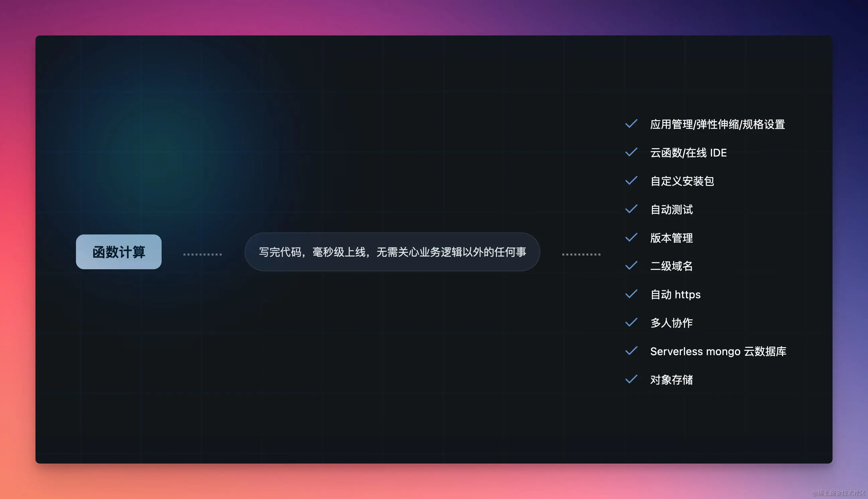Click checkmark beside 版本管理
Viewport: 868px width, 499px height.
point(631,237)
